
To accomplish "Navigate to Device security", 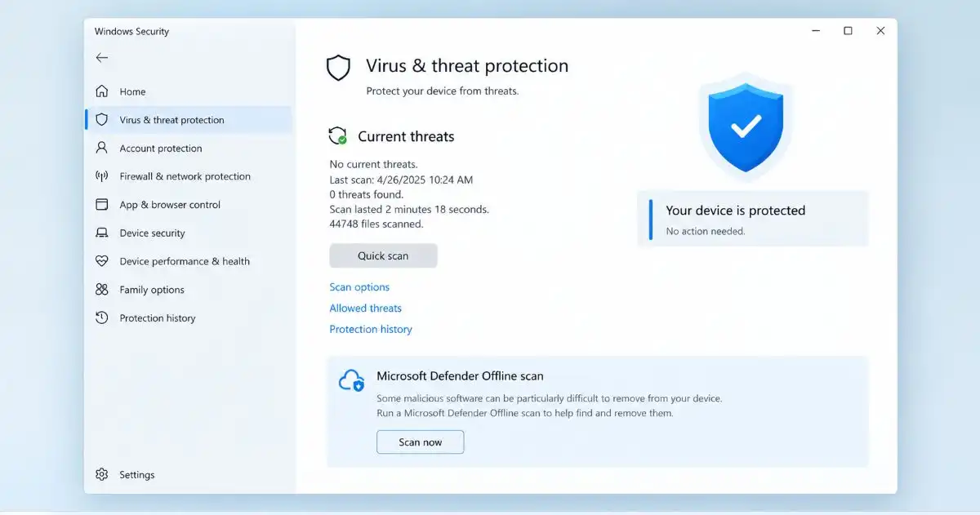I will coord(188,233).
